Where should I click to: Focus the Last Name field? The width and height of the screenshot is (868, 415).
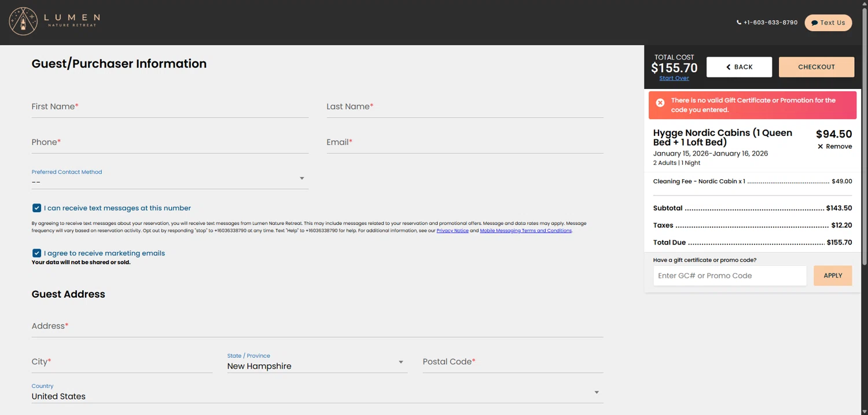(x=465, y=107)
